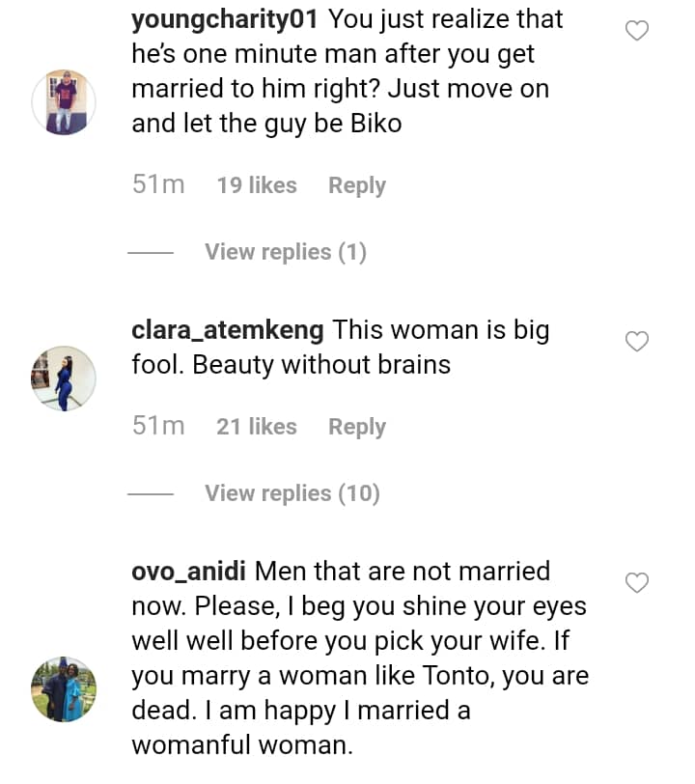
Task: Reply to clara_atemkeng's comment
Action: pos(356,427)
